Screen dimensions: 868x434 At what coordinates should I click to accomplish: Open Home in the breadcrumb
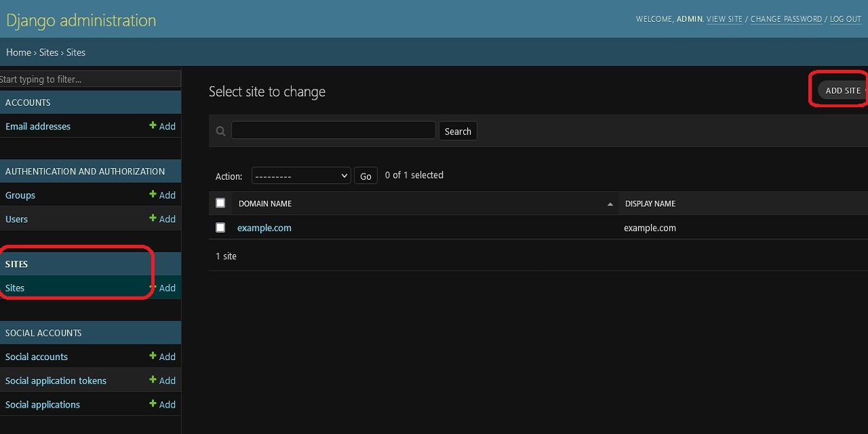click(x=18, y=52)
